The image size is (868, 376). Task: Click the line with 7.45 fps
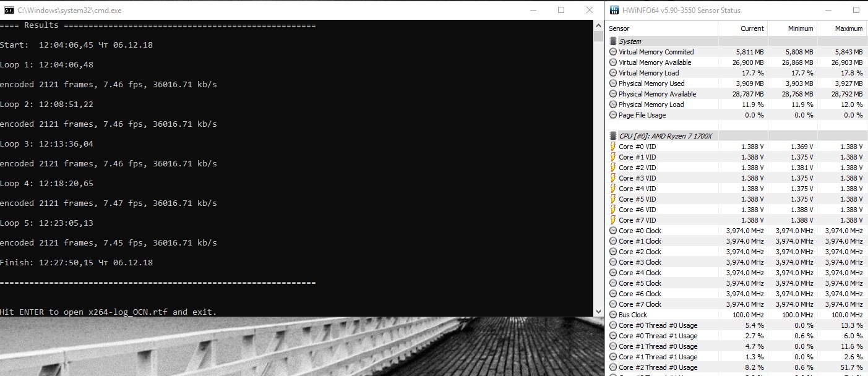click(x=108, y=242)
